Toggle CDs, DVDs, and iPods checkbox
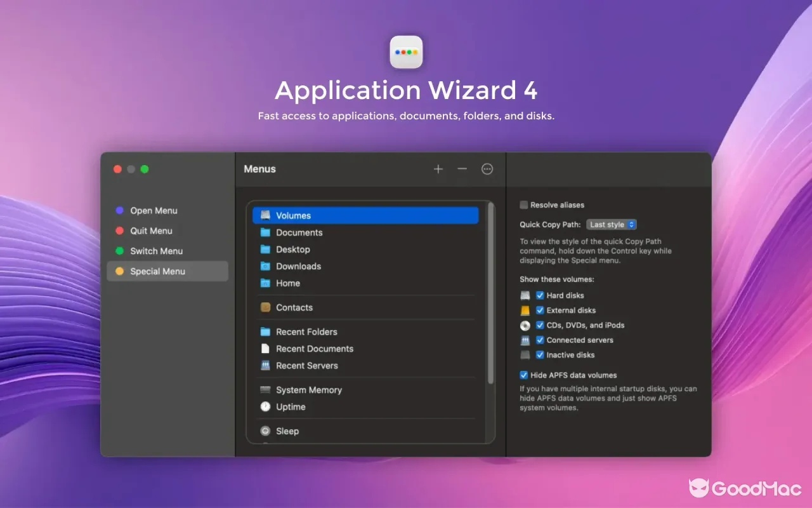Viewport: 812px width, 508px height. pyautogui.click(x=540, y=325)
